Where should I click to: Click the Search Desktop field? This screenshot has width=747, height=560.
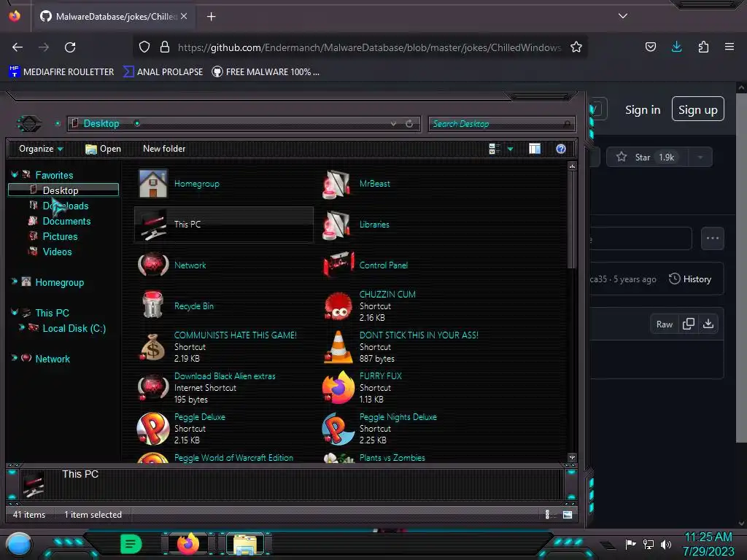502,124
